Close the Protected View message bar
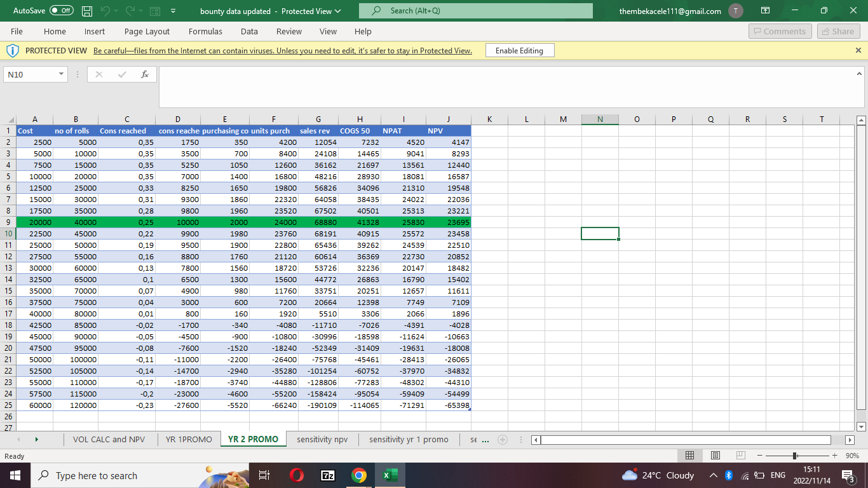The width and height of the screenshot is (868, 488). point(858,50)
